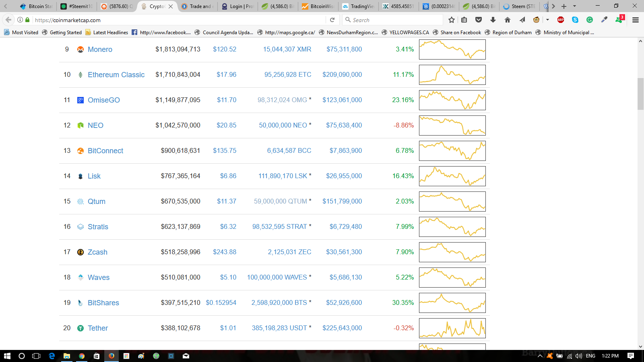Click the Waves logo icon
The height and width of the screenshot is (362, 644).
point(80,278)
